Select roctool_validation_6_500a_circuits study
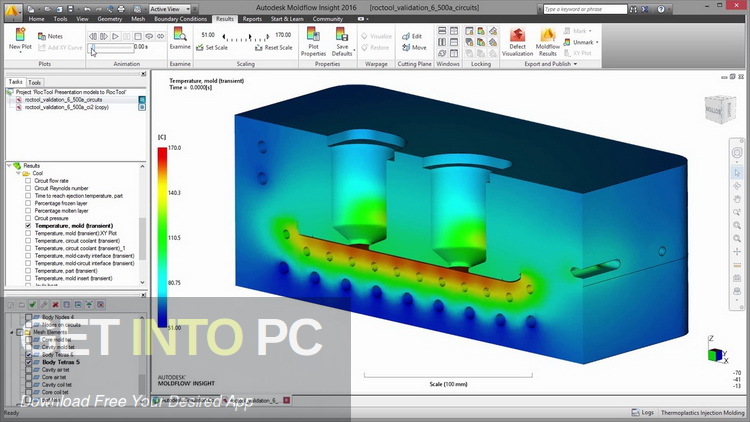The image size is (750, 422). [63, 100]
